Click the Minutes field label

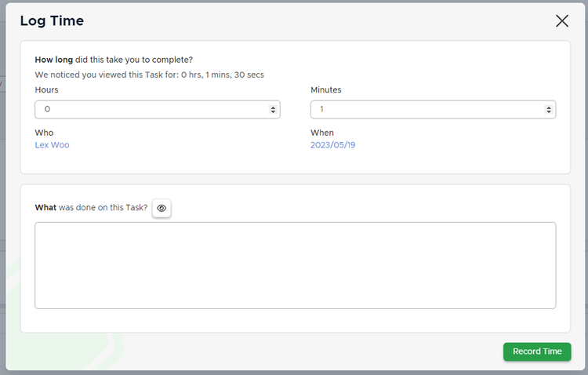(x=325, y=90)
